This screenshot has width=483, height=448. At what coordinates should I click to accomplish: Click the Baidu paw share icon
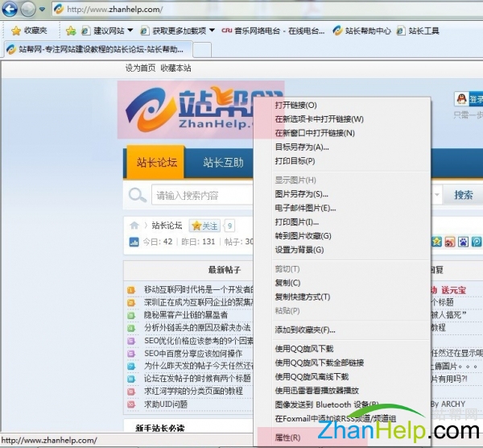463,242
